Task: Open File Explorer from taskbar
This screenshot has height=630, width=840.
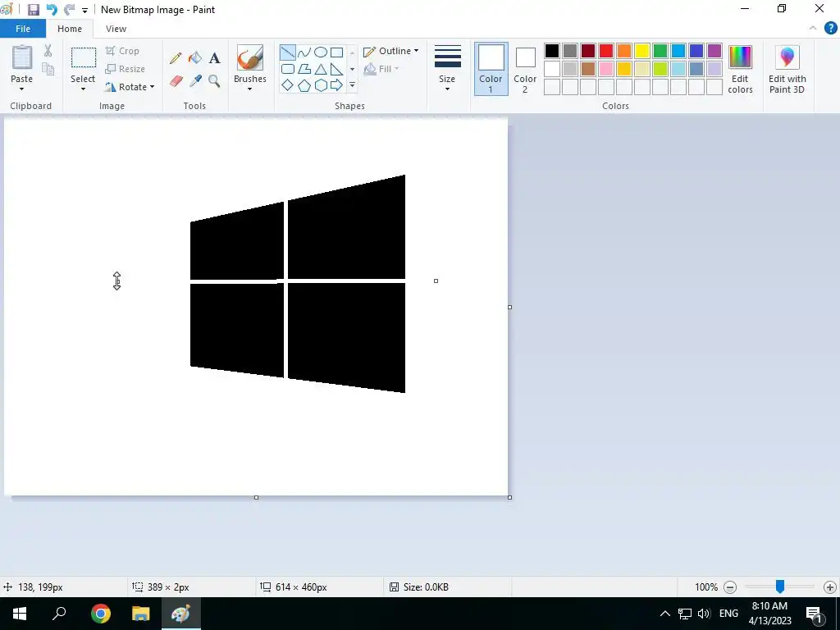Action: point(141,614)
